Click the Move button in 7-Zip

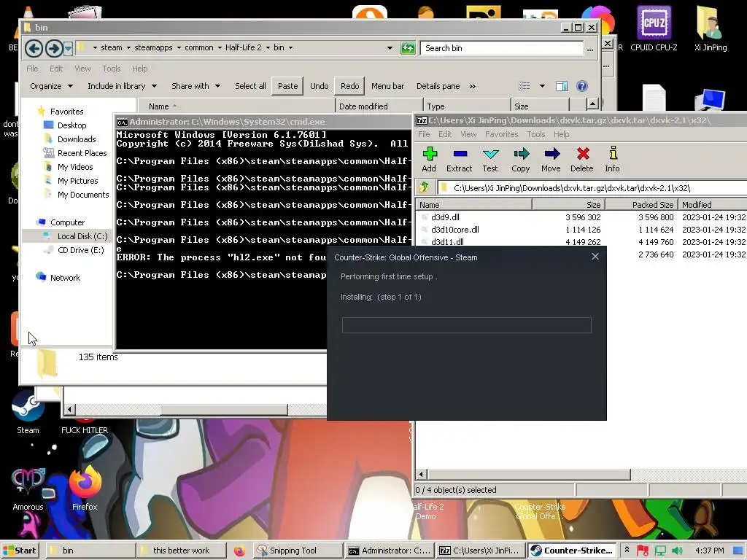[551, 160]
